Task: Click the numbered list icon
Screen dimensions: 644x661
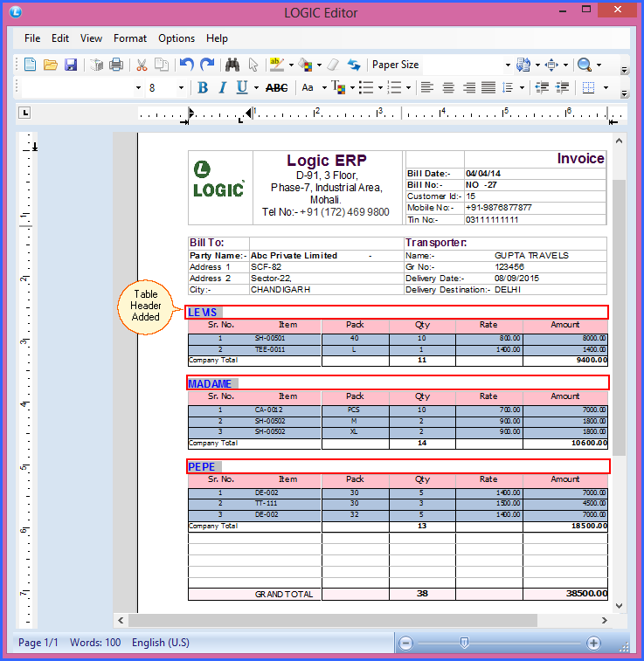Action: [x=394, y=87]
